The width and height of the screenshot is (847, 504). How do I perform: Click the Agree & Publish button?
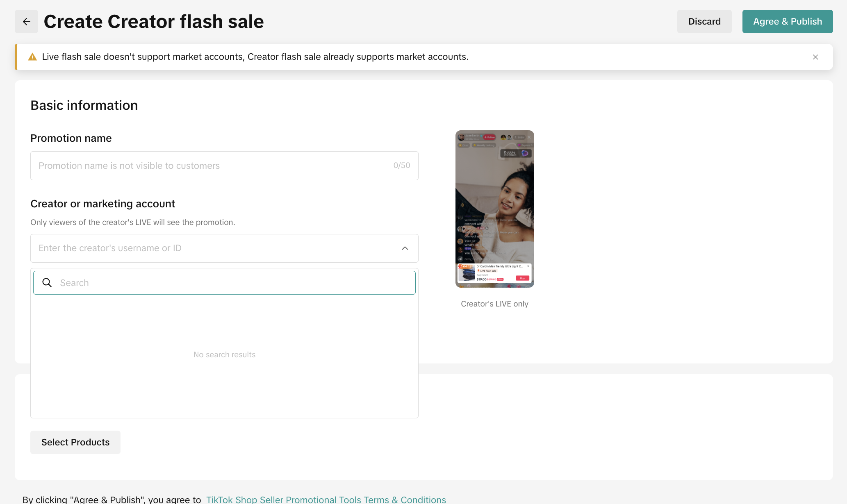787,21
